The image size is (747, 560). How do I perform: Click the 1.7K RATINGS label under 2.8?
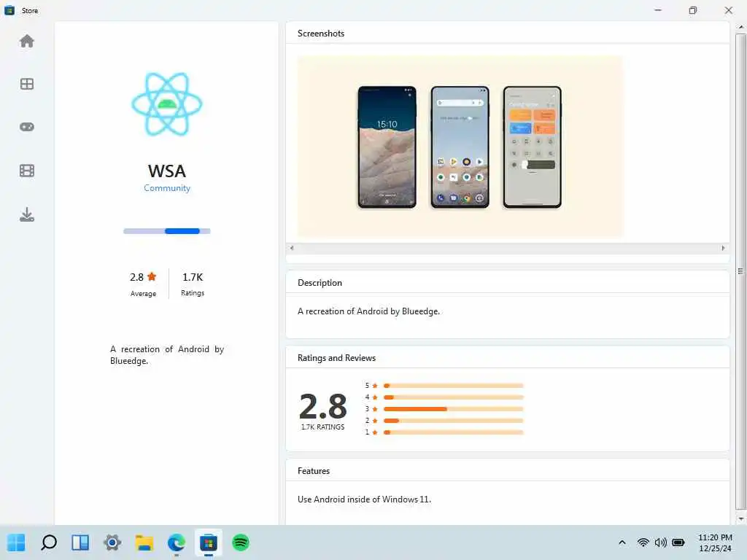pos(322,427)
